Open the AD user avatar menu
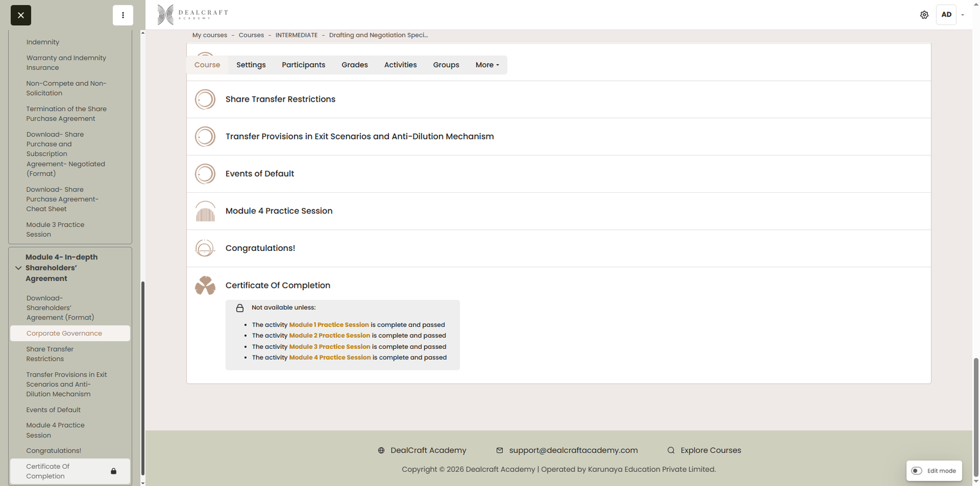 pyautogui.click(x=946, y=15)
